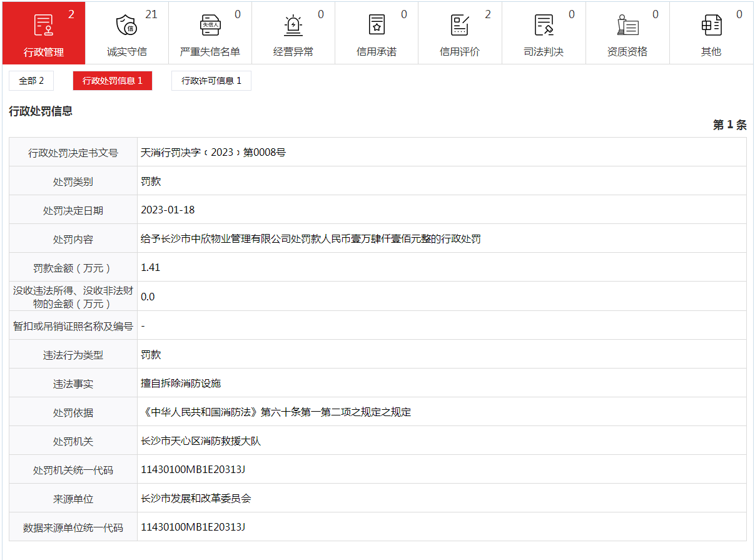The width and height of the screenshot is (755, 560).
Task: Click the 其他 category icon
Action: coord(711,25)
